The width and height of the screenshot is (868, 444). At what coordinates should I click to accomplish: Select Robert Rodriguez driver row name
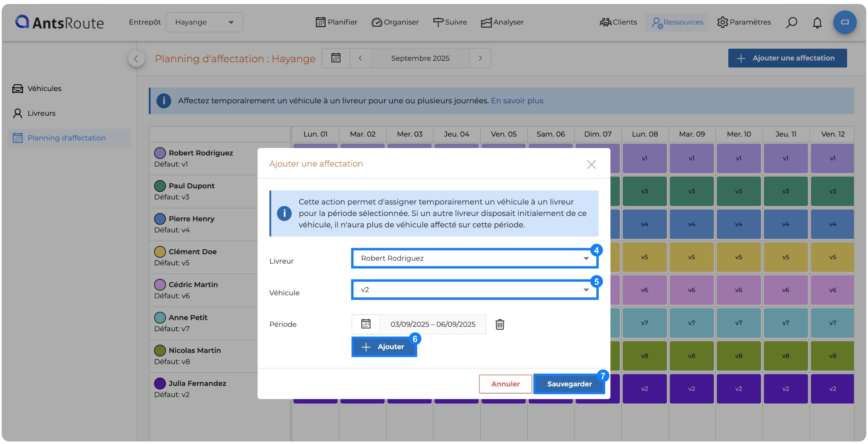201,153
